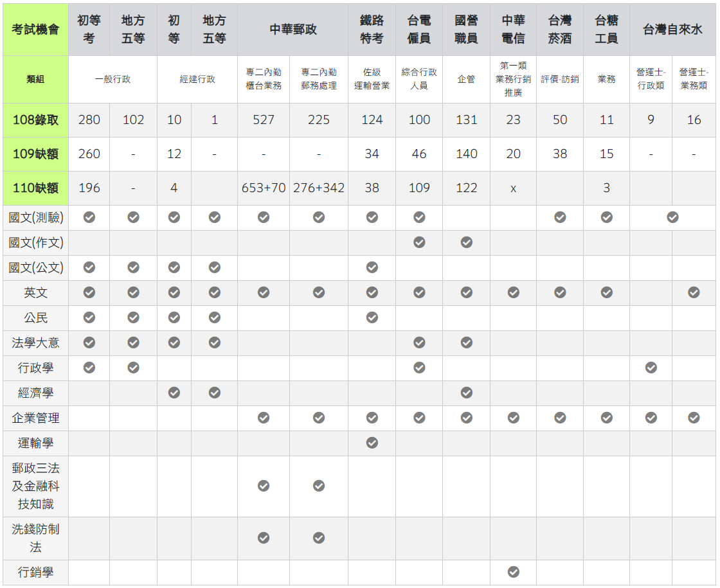
Task: Select the 一般行政 category cell
Action: tap(113, 80)
